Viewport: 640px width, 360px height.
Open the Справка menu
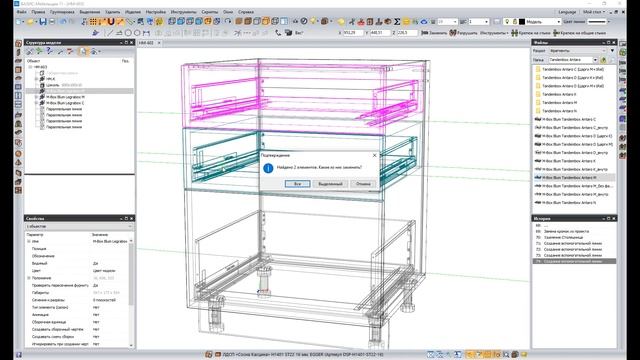(x=245, y=12)
